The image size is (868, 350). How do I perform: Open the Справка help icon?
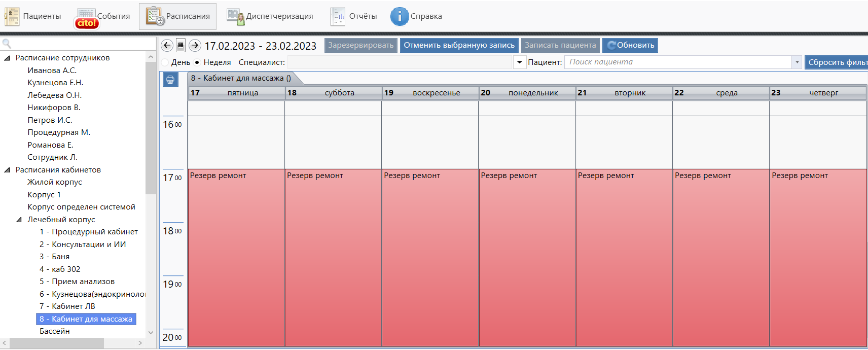[x=399, y=16]
